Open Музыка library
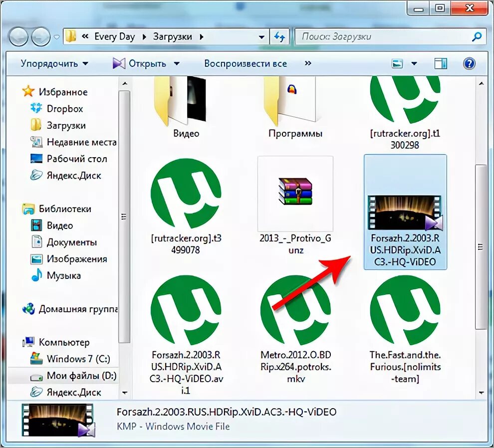The width and height of the screenshot is (494, 448). click(56, 275)
